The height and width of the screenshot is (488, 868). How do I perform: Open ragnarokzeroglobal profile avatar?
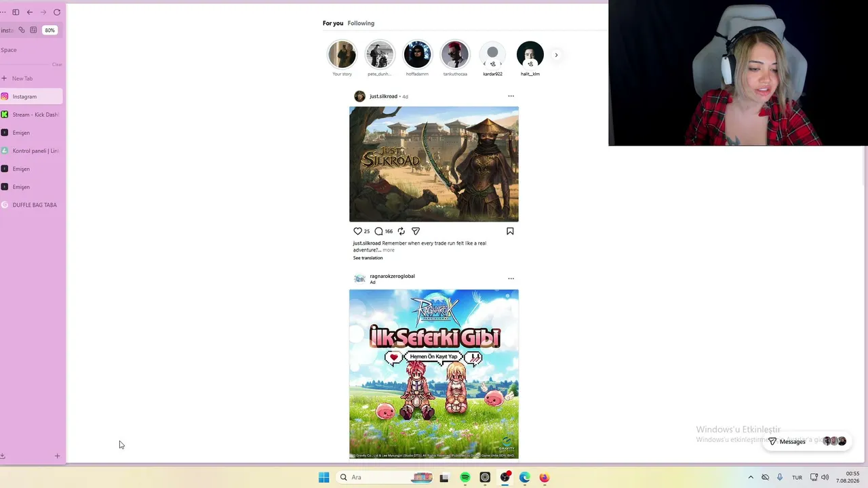click(x=359, y=279)
